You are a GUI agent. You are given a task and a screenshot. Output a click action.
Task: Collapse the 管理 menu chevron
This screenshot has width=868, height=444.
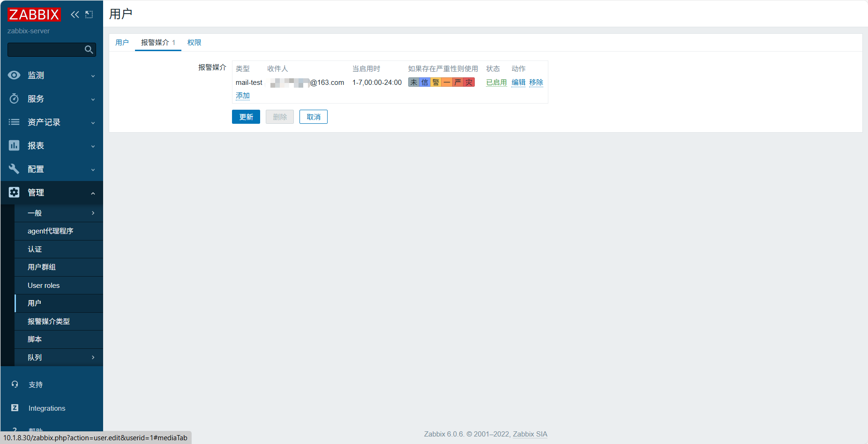pyautogui.click(x=93, y=193)
